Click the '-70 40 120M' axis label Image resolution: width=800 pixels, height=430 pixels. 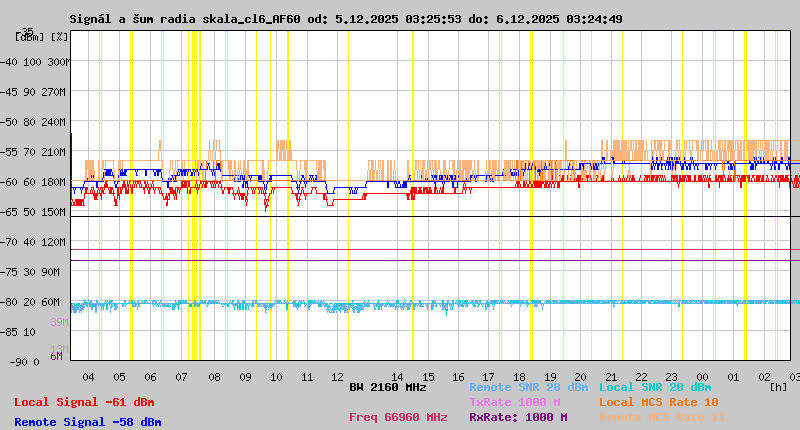tap(33, 242)
